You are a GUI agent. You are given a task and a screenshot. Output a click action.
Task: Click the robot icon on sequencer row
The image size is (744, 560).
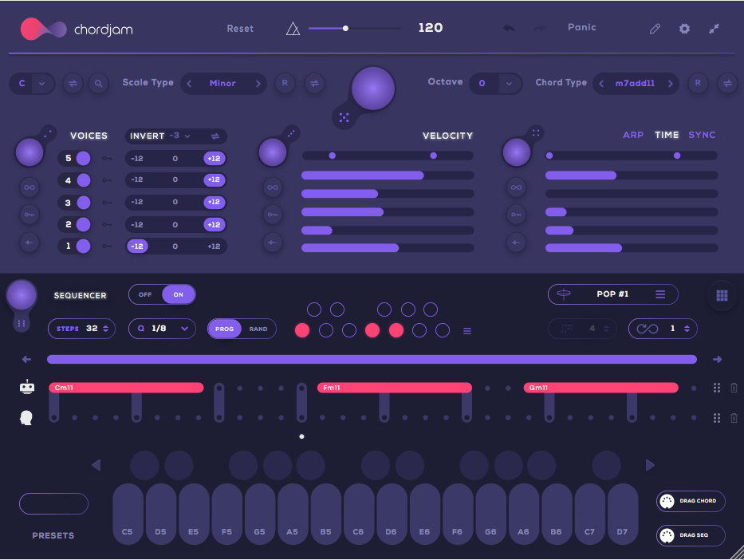pos(27,387)
